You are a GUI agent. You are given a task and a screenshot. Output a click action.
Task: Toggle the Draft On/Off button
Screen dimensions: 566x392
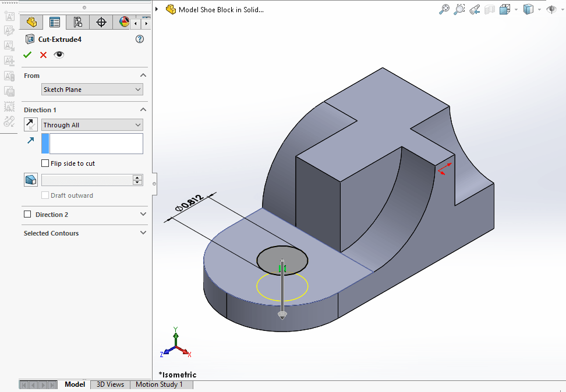pos(30,180)
